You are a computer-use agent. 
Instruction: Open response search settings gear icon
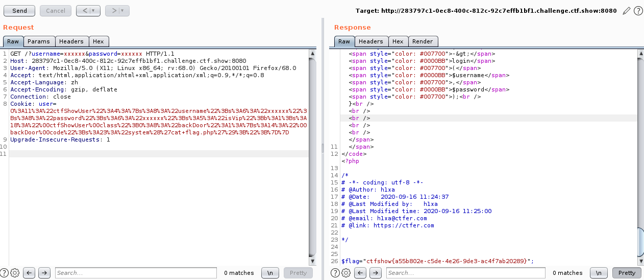click(345, 273)
